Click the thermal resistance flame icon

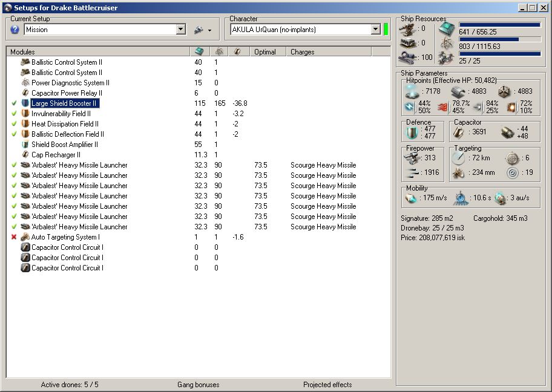tap(443, 107)
